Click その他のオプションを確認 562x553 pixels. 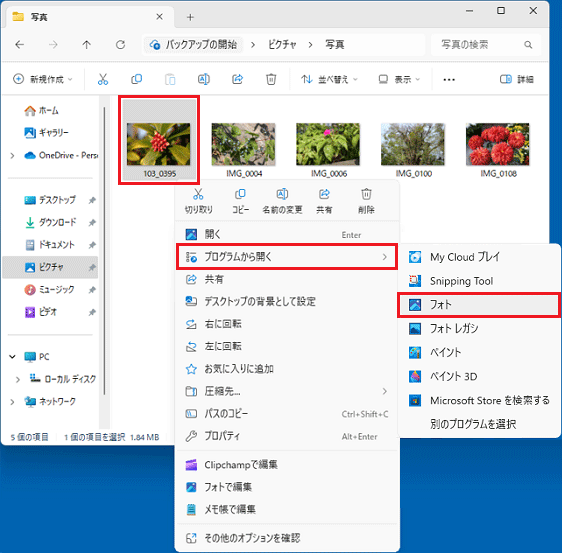(287, 538)
